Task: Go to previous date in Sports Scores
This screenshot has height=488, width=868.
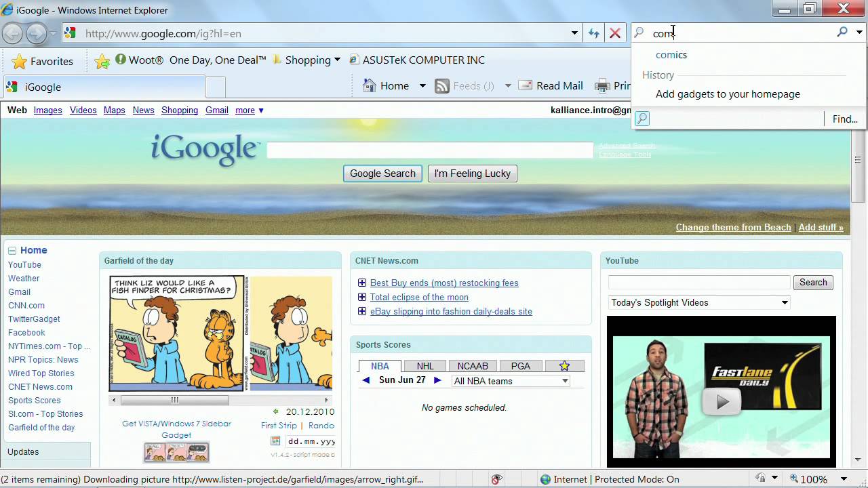Action: coord(366,380)
